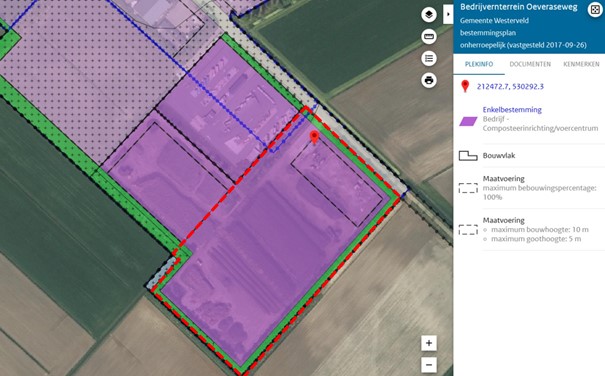Click the red location pin on map
This screenshot has width=605, height=376.
tap(314, 137)
